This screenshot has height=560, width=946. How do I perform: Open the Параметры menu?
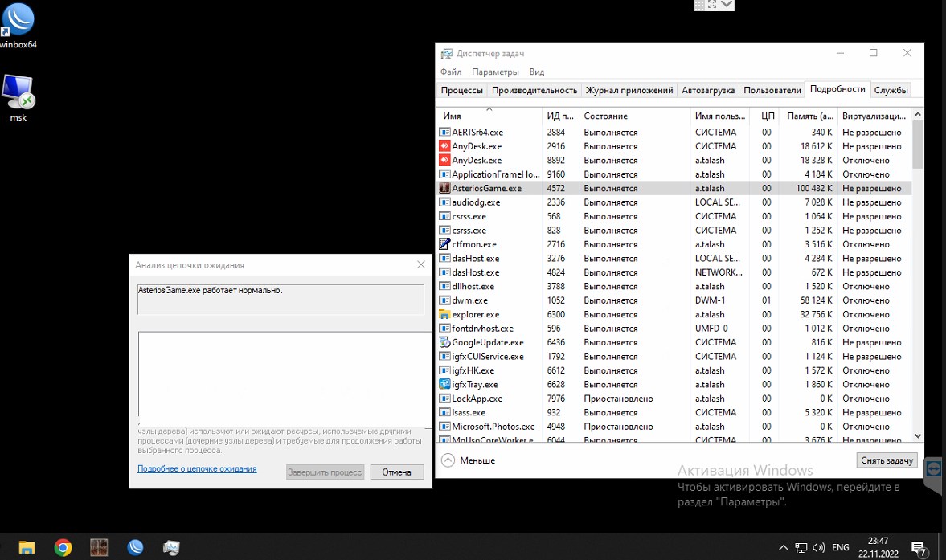(495, 72)
